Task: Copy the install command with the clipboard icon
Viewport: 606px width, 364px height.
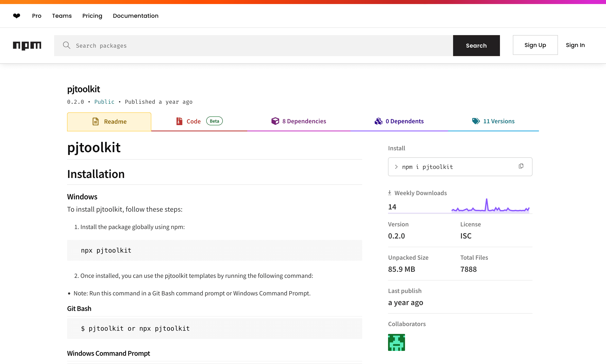Action: point(521,166)
